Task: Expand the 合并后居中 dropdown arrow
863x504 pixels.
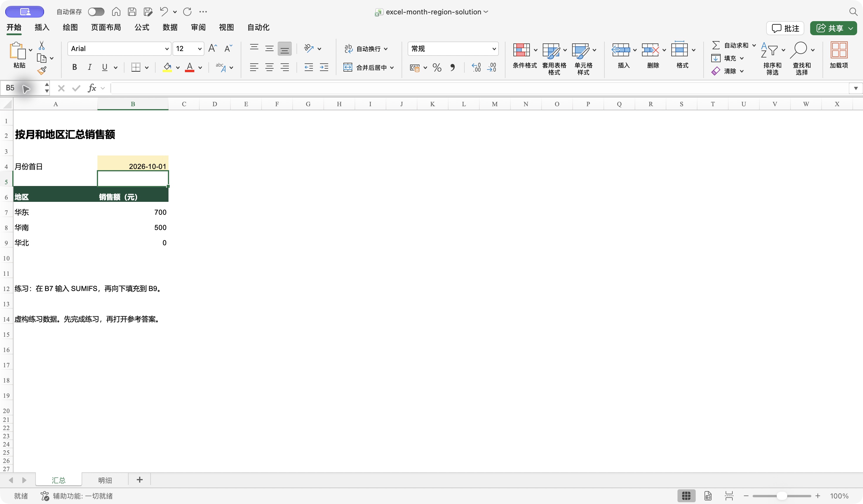Action: point(392,68)
